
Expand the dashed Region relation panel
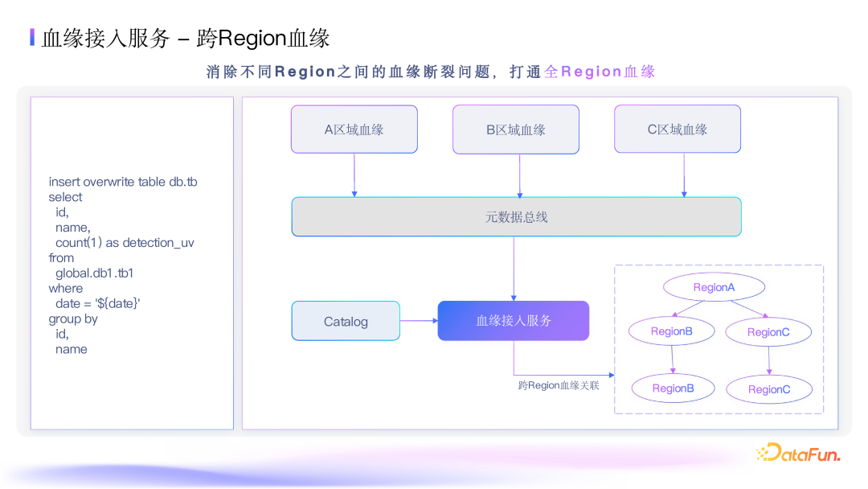[x=719, y=339]
